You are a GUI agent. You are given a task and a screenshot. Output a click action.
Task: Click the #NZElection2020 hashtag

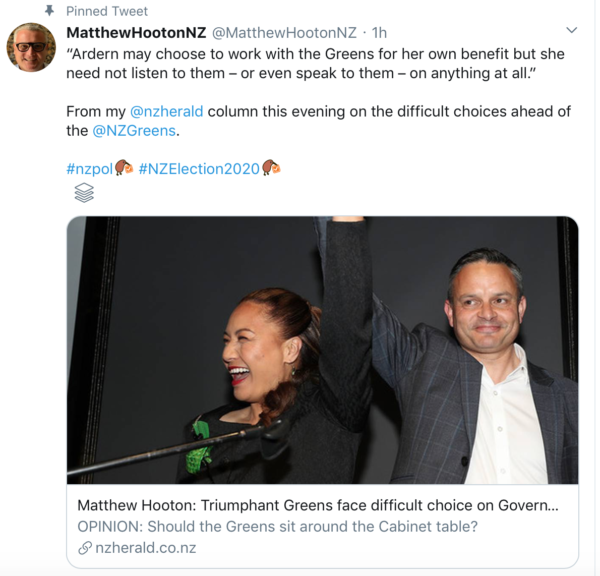pyautogui.click(x=199, y=167)
